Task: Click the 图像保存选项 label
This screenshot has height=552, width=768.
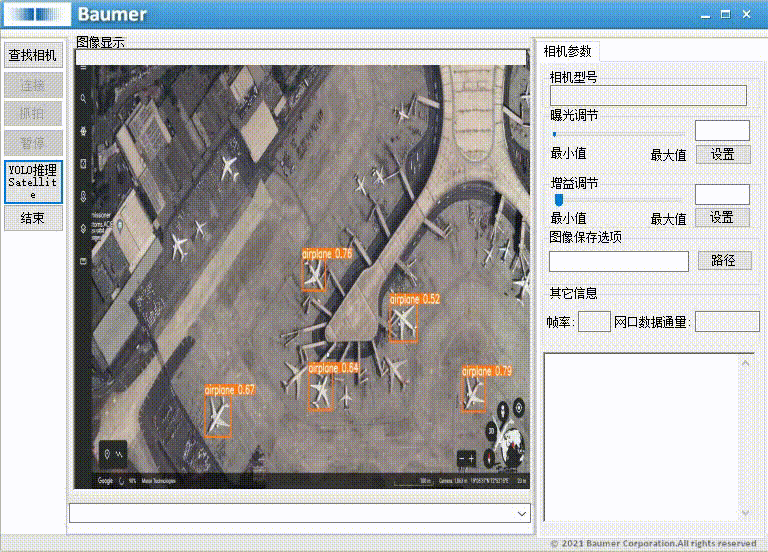Action: 585,237
